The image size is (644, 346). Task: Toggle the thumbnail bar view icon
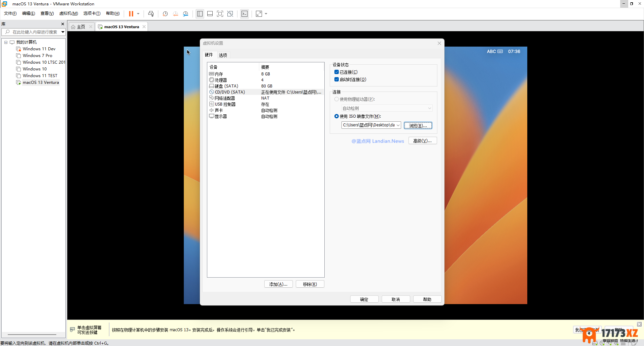click(210, 14)
